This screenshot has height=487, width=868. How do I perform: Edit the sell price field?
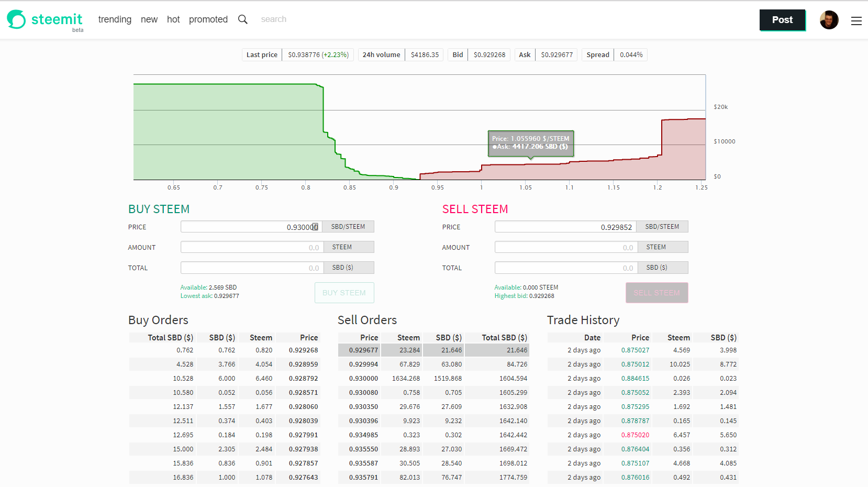point(565,227)
